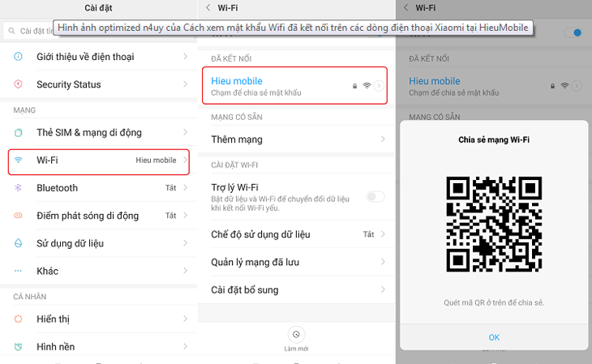Tap Quản lý mạng đã lưu
The image size is (592, 364).
[x=296, y=262]
